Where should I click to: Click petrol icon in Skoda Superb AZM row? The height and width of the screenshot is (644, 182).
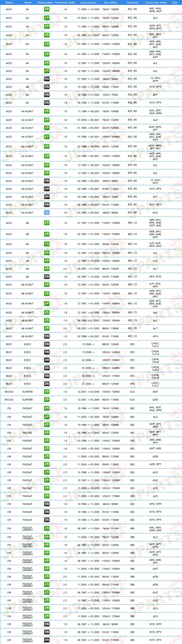tap(47, 399)
